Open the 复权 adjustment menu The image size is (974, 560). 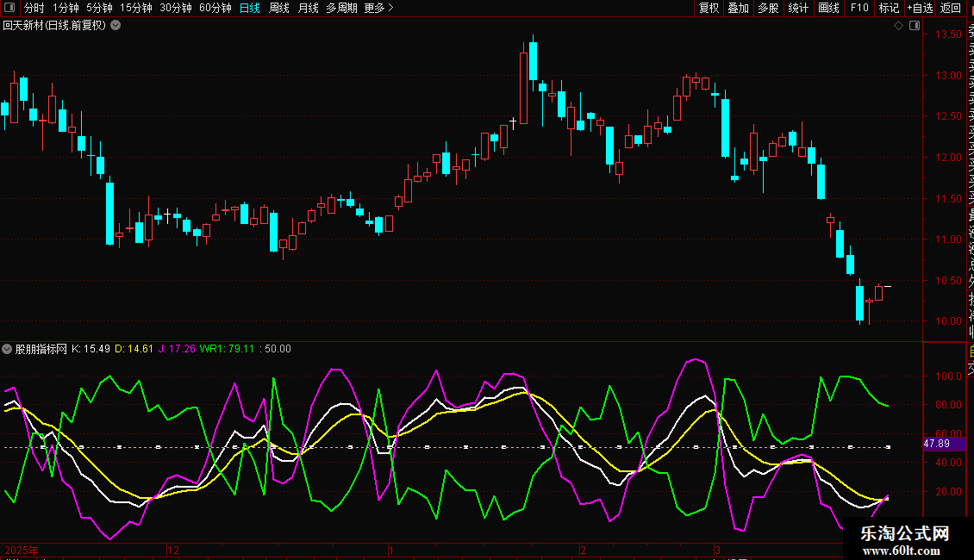[x=709, y=8]
